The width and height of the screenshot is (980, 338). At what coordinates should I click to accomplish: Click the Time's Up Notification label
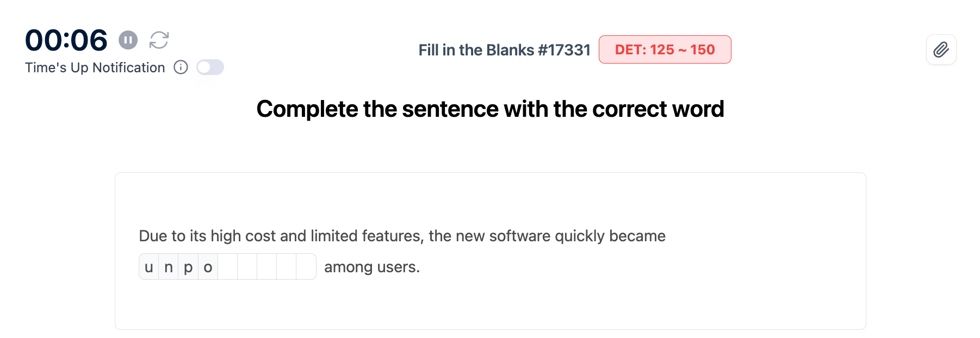pos(95,67)
